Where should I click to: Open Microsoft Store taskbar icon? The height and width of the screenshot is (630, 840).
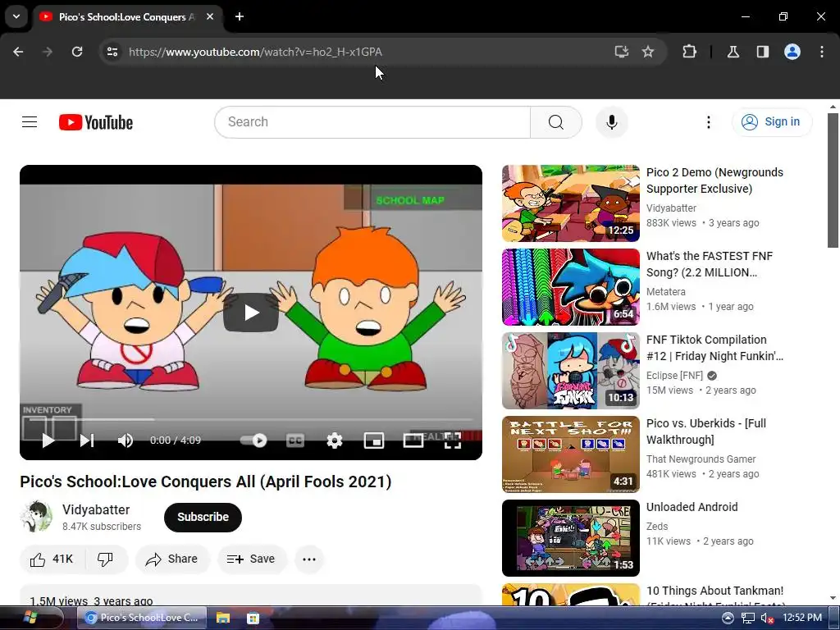click(253, 618)
